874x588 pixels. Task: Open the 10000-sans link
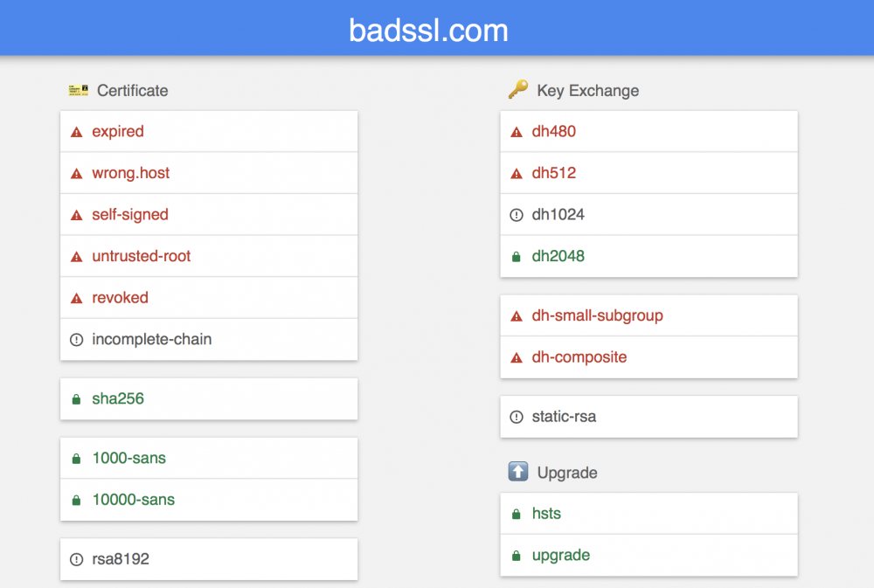[134, 500]
